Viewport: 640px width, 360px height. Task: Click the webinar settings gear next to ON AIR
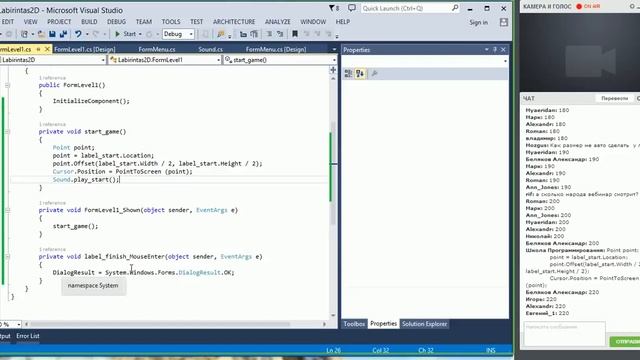tap(632, 7)
